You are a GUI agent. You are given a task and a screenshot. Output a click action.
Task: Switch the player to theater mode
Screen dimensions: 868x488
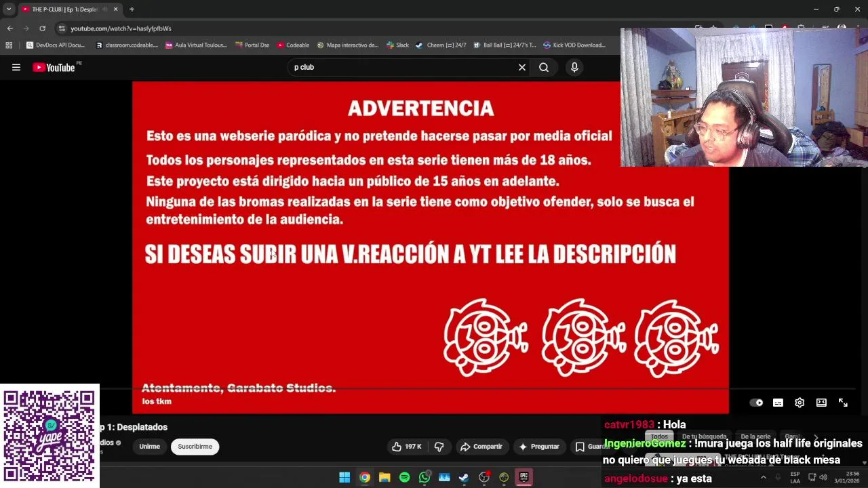pos(821,403)
